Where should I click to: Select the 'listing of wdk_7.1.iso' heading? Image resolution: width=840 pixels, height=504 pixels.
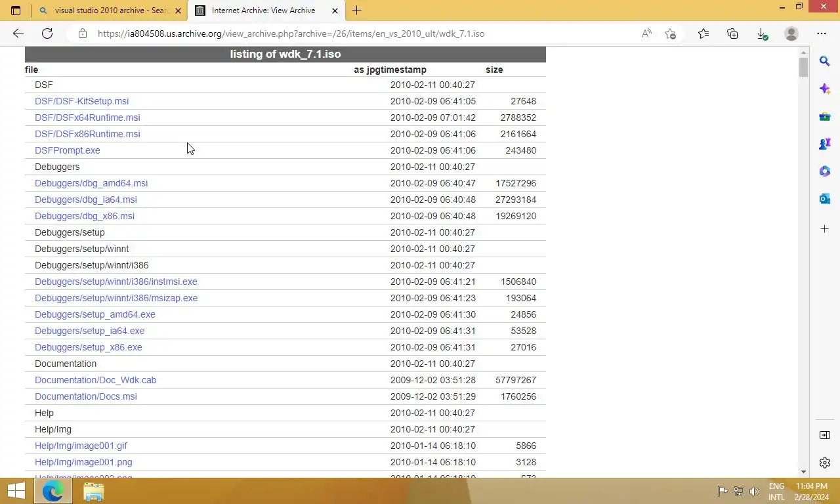(x=285, y=54)
